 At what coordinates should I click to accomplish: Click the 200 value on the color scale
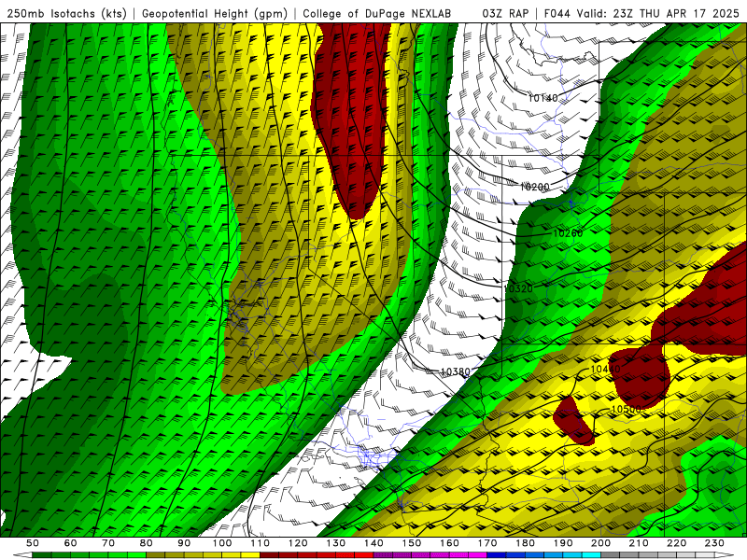[x=600, y=543]
